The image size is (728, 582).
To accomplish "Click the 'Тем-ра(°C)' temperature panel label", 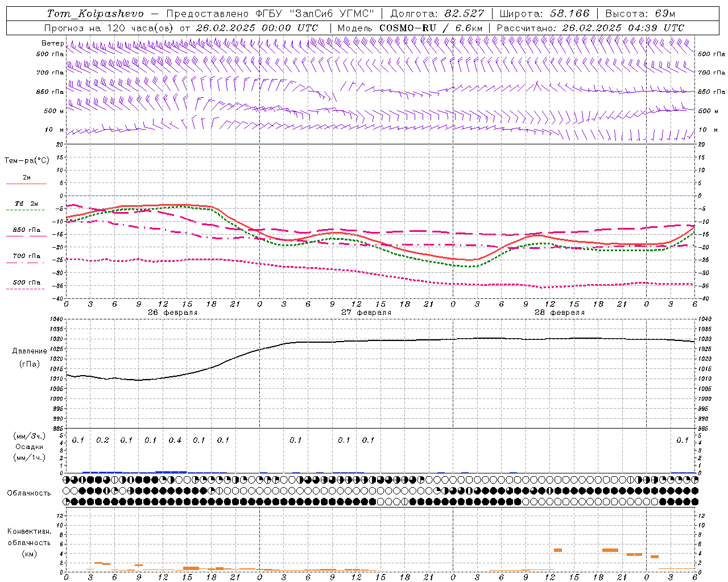I will tap(27, 161).
